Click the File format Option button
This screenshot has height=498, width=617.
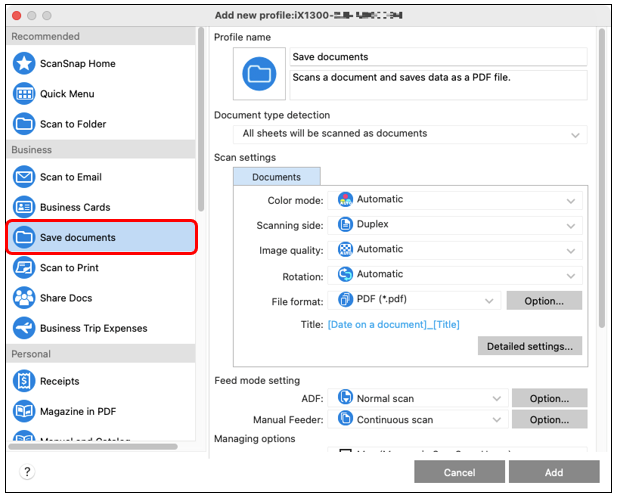[544, 301]
